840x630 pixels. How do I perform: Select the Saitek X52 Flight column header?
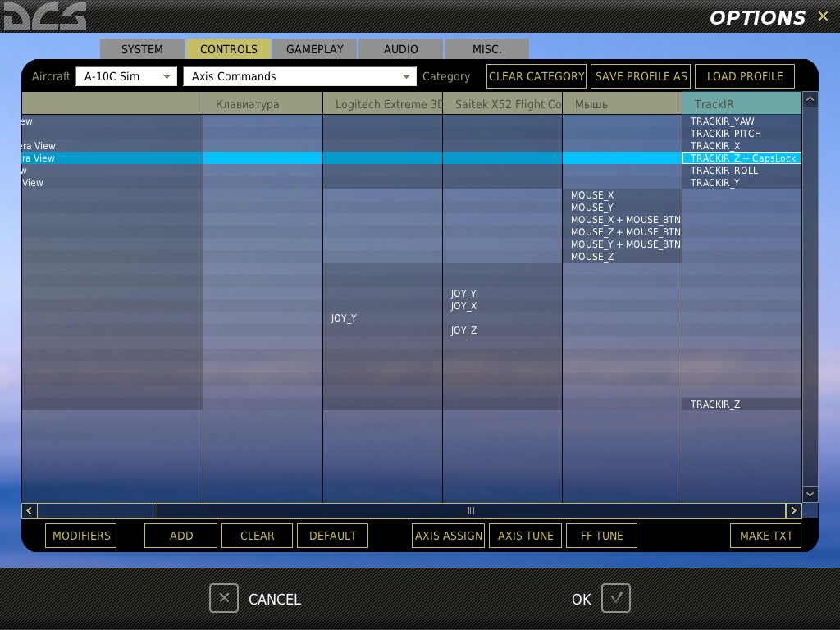click(x=503, y=104)
